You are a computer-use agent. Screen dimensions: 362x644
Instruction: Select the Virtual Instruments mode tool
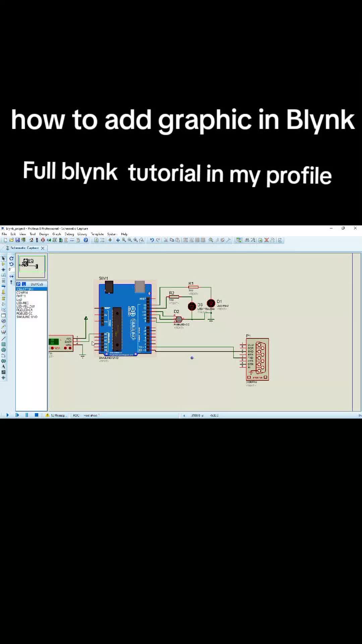3,332
